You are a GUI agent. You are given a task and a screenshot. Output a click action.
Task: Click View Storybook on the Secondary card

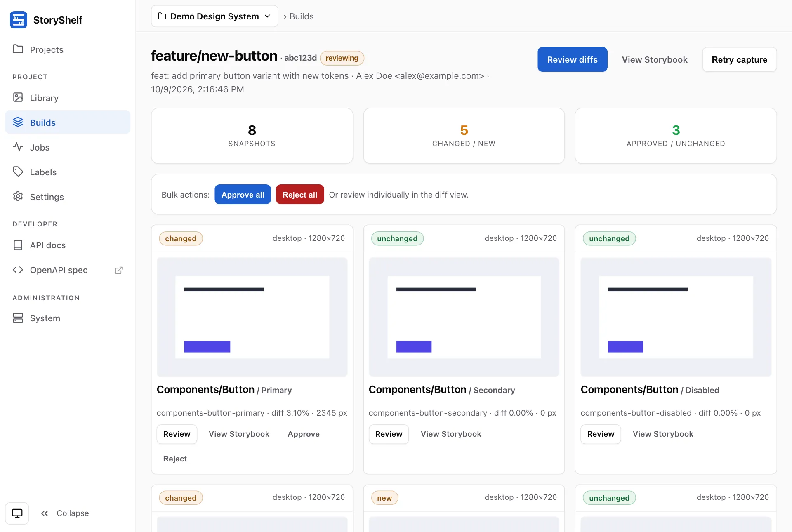(x=451, y=434)
